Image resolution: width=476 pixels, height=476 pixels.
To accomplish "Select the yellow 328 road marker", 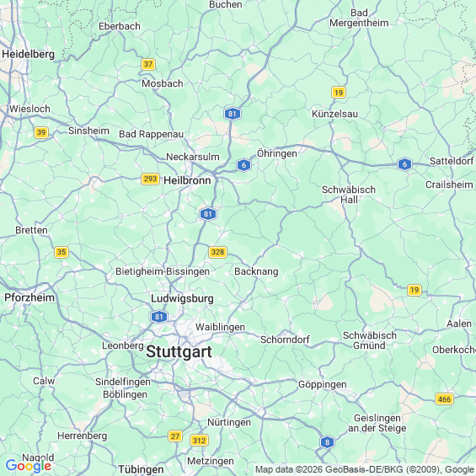I will tap(217, 252).
